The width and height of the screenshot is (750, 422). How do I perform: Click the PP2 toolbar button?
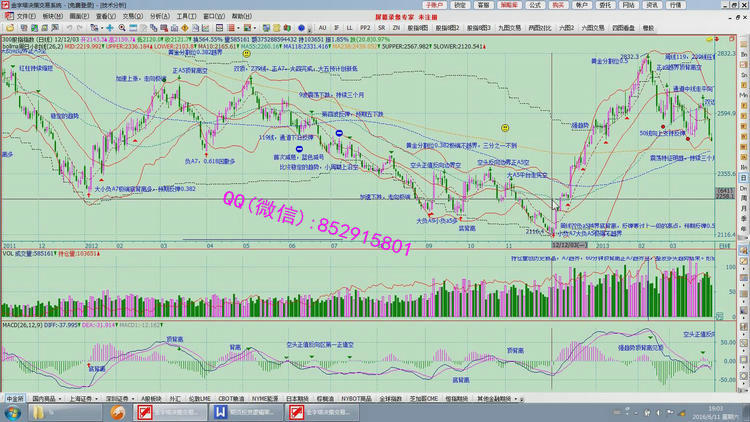pos(365,28)
